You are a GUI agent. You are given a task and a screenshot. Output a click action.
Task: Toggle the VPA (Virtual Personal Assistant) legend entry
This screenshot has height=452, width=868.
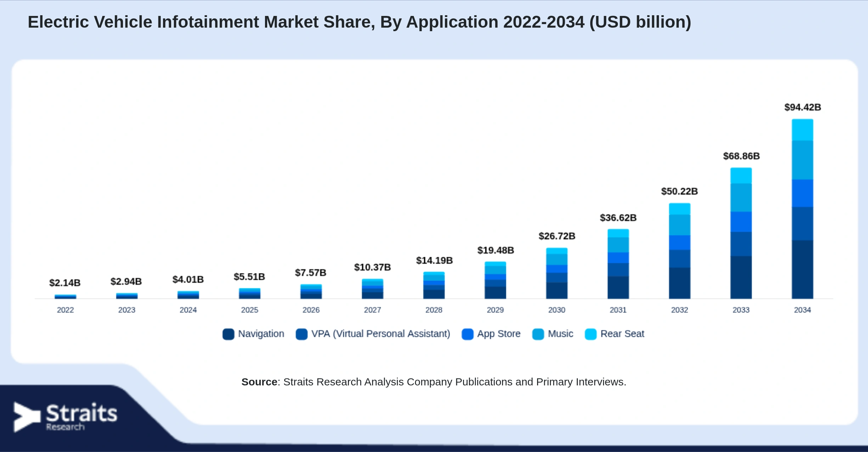pos(373,334)
